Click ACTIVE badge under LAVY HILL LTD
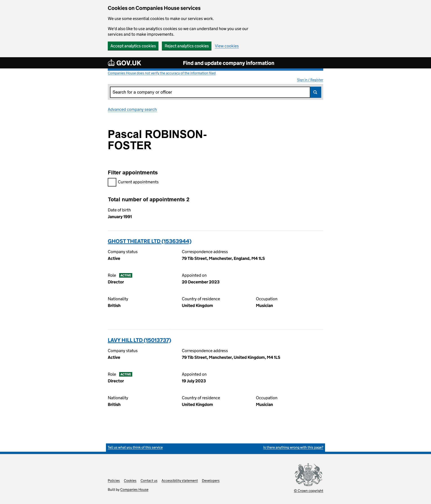Viewport: 431px width, 504px height. click(125, 374)
